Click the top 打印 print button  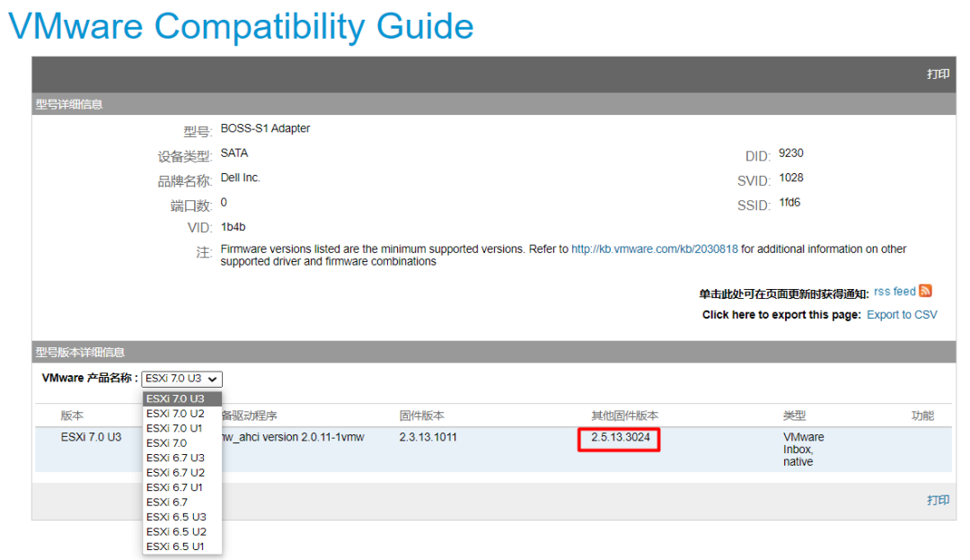coord(938,74)
